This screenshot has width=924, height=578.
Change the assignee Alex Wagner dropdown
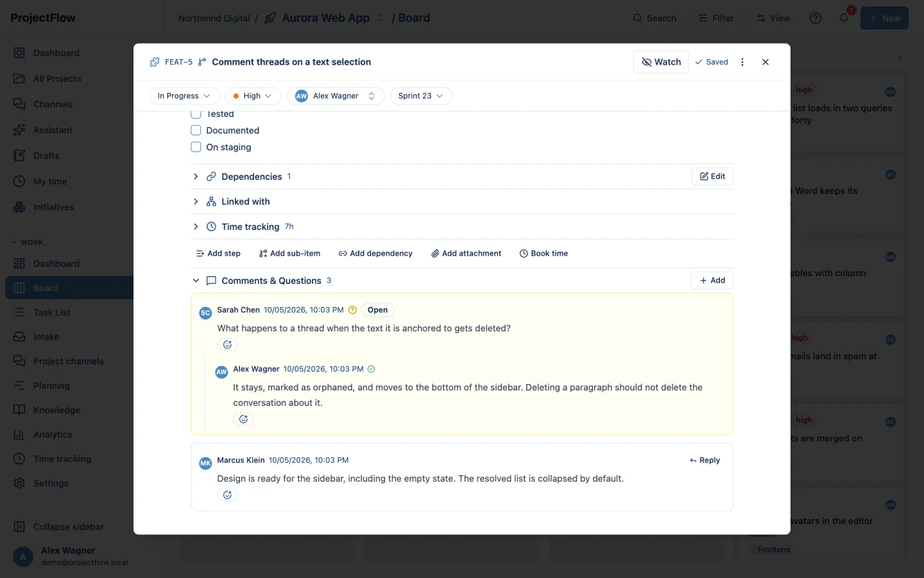click(x=336, y=96)
